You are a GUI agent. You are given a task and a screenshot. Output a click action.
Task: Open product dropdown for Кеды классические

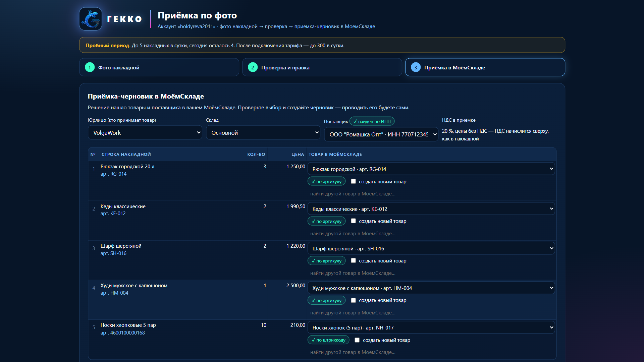click(431, 209)
